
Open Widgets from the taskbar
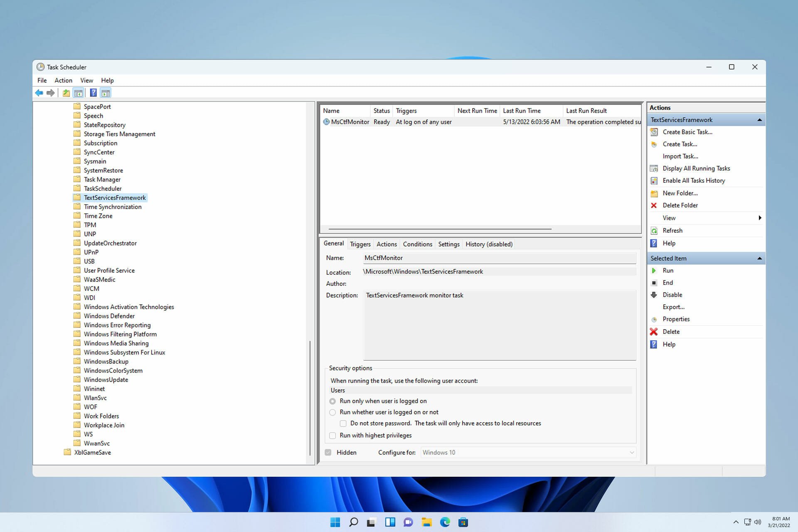click(390, 522)
